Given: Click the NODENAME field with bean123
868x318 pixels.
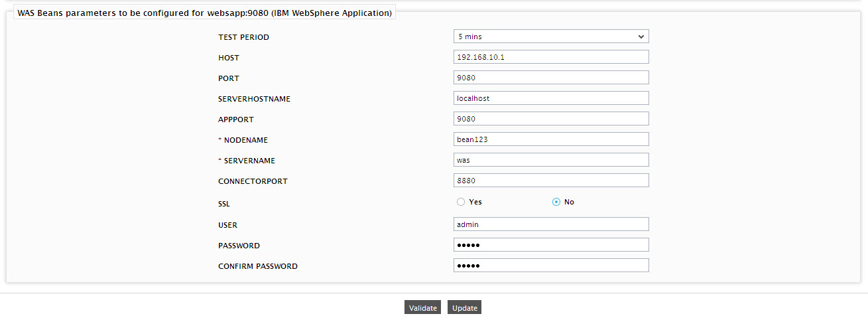Looking at the screenshot, I should [x=551, y=139].
